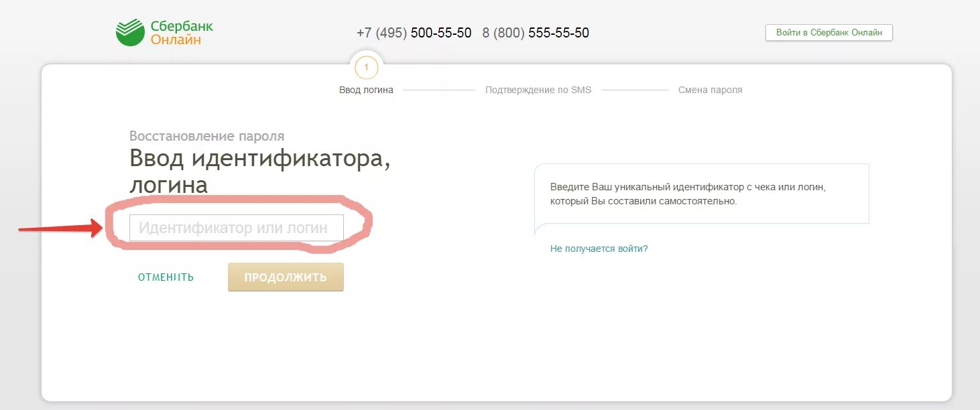Click the red arrow annotation

[x=60, y=230]
